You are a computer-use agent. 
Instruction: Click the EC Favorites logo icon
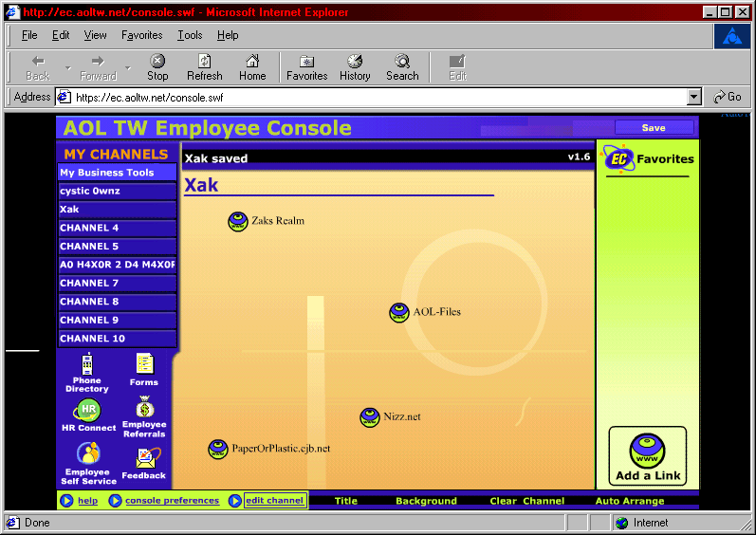(x=619, y=158)
